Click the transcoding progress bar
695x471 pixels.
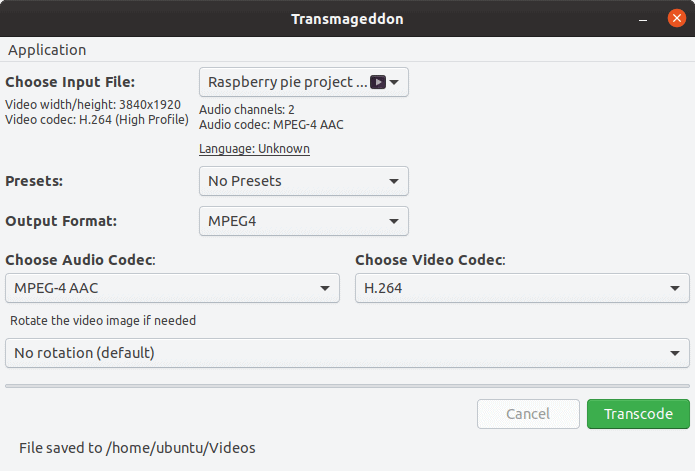[x=347, y=385]
